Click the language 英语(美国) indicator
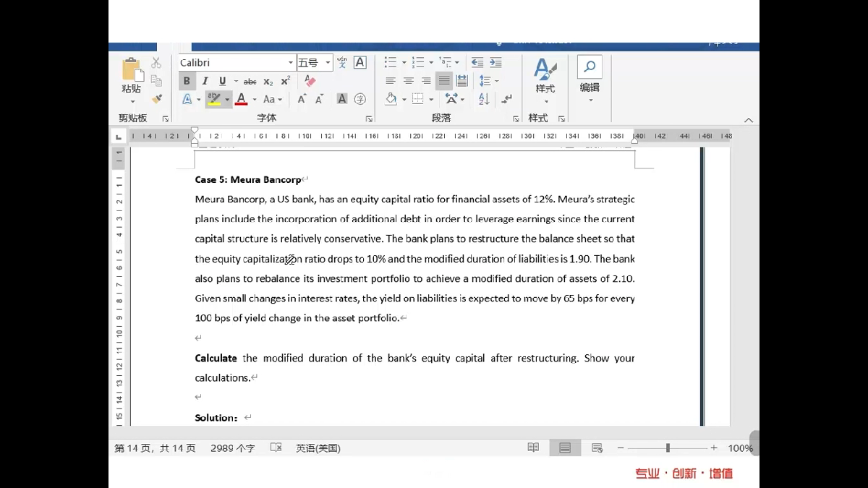 click(x=318, y=448)
